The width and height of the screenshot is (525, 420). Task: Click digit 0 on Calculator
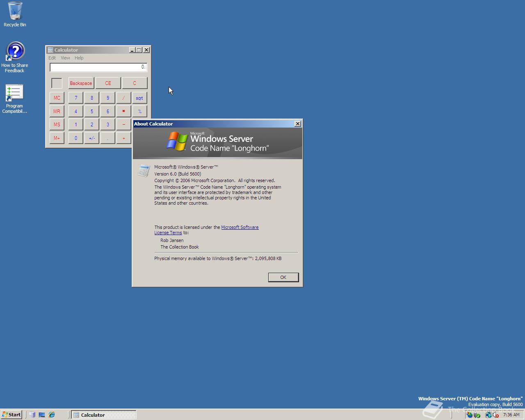[75, 138]
